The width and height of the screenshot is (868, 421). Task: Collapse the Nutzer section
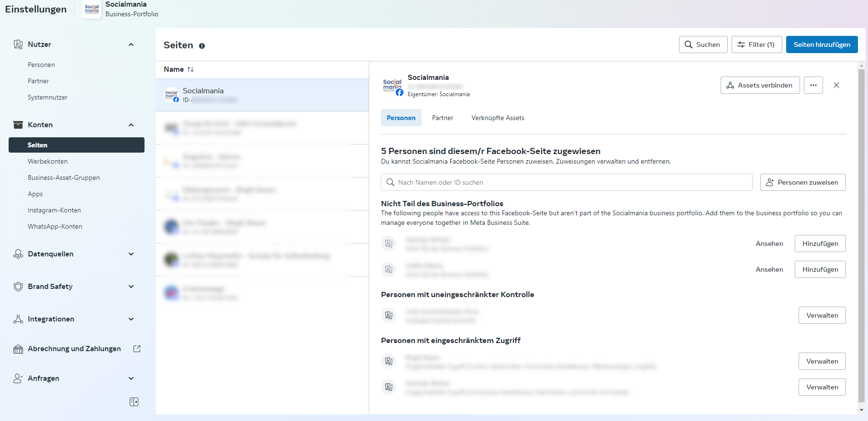pyautogui.click(x=131, y=44)
